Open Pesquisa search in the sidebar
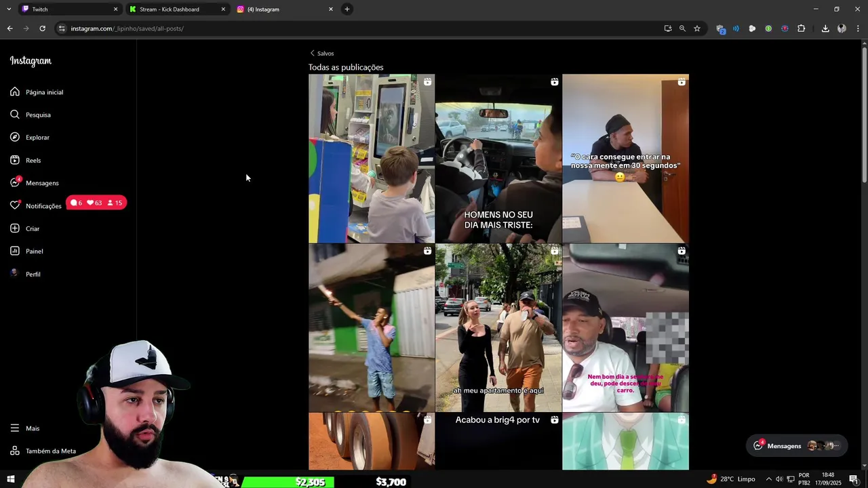Image resolution: width=868 pixels, height=488 pixels. [x=31, y=115]
